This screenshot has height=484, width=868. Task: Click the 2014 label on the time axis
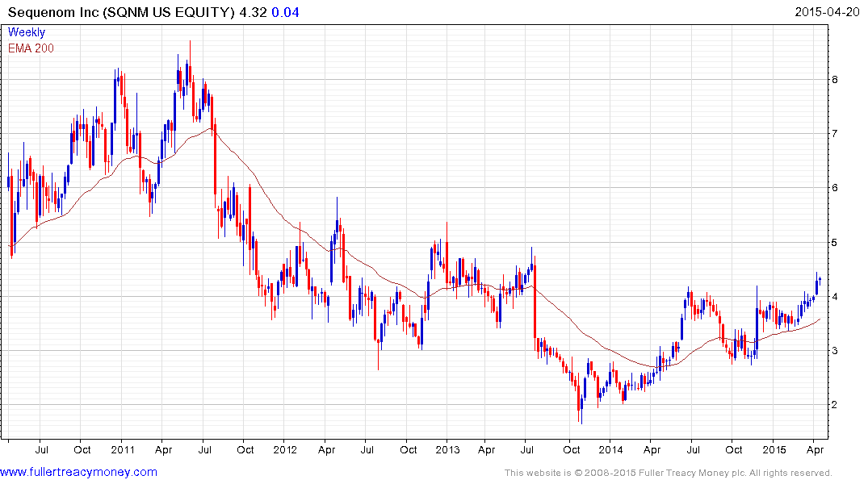click(610, 450)
